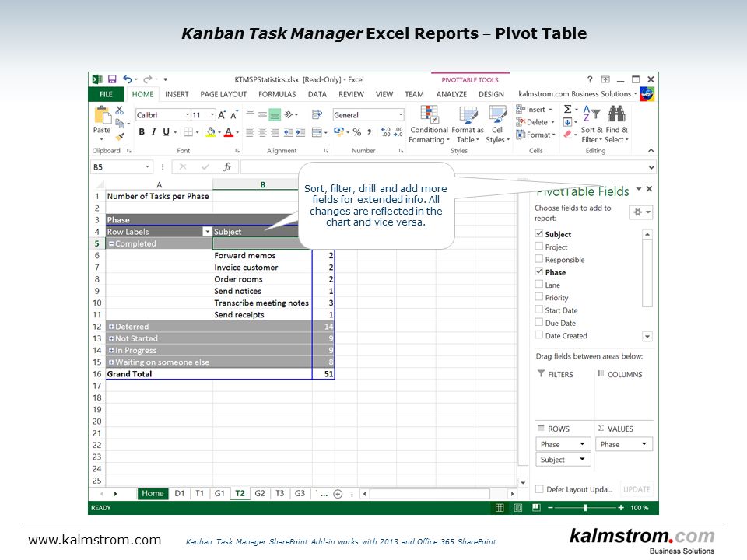Click the Fill Color bucket swatch
Viewport: 747px width, 560px height.
210,132
